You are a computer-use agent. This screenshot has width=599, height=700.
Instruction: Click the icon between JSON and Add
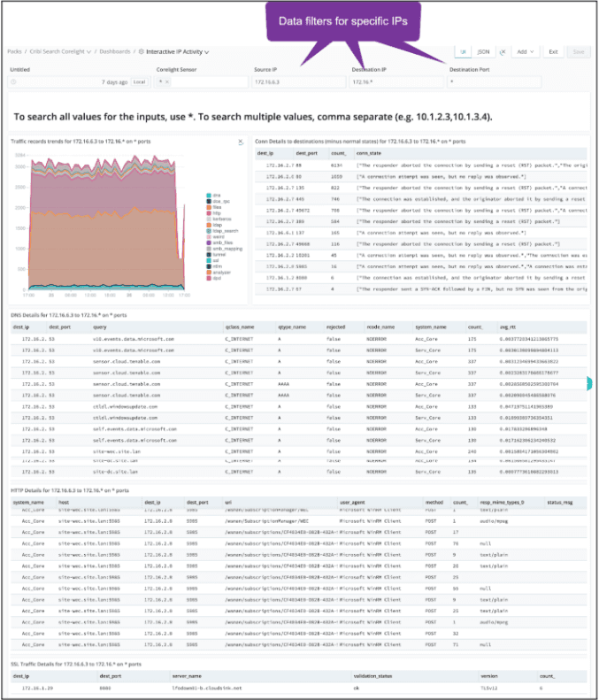pyautogui.click(x=503, y=52)
